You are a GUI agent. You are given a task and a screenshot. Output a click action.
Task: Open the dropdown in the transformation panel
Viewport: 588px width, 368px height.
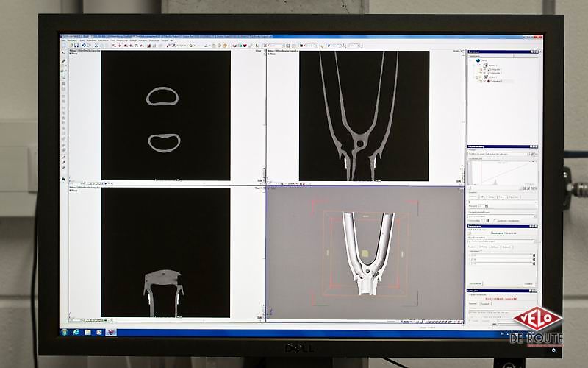[502, 241]
